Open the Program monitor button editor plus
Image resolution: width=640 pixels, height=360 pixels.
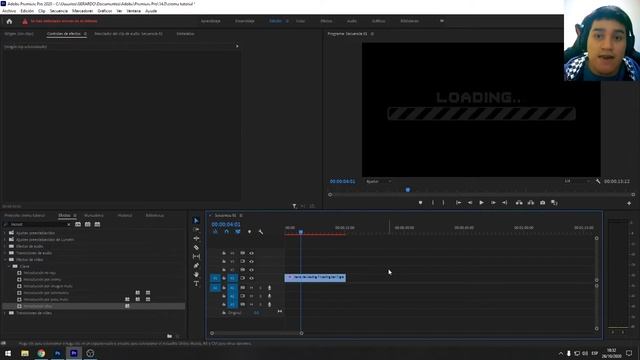[629, 203]
